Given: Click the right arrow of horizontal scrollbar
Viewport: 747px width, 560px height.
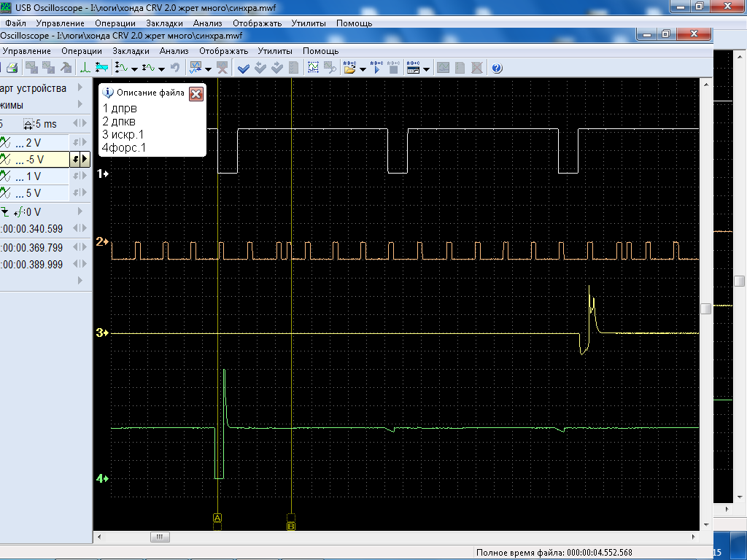Looking at the screenshot, I should click(x=693, y=537).
